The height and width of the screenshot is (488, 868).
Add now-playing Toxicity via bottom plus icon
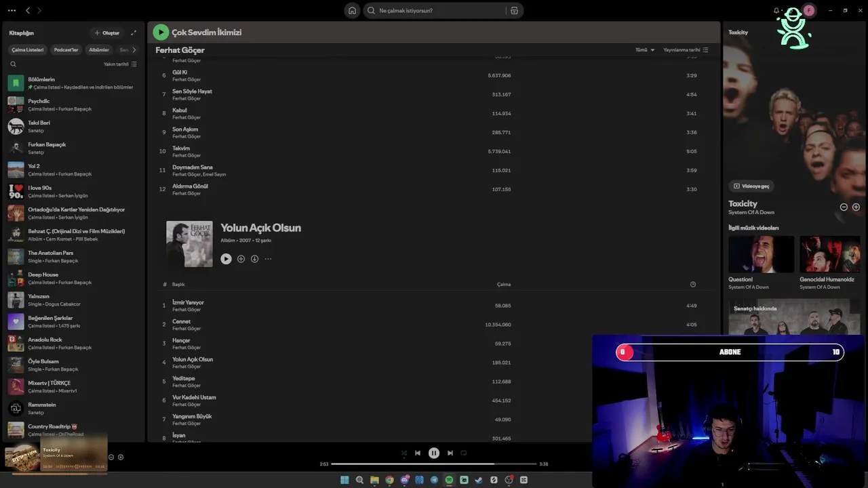[x=121, y=457]
